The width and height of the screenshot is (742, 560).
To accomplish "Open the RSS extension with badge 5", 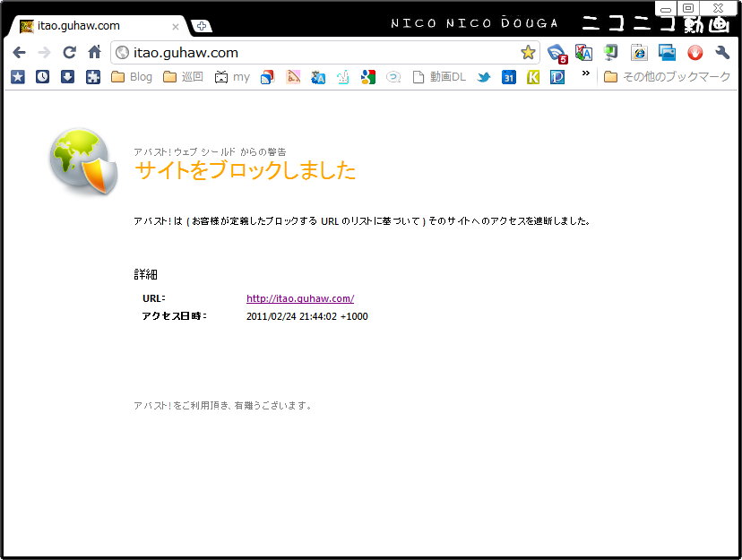I will [557, 53].
